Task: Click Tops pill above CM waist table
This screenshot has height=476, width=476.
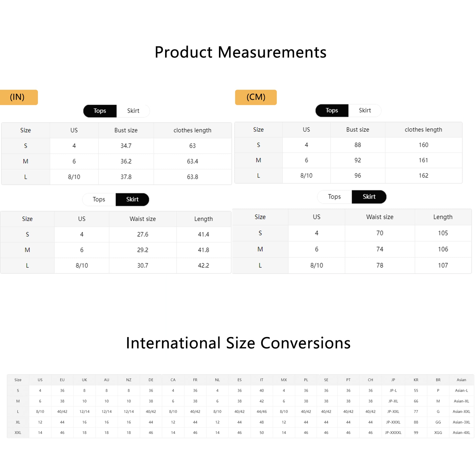Action: [334, 197]
